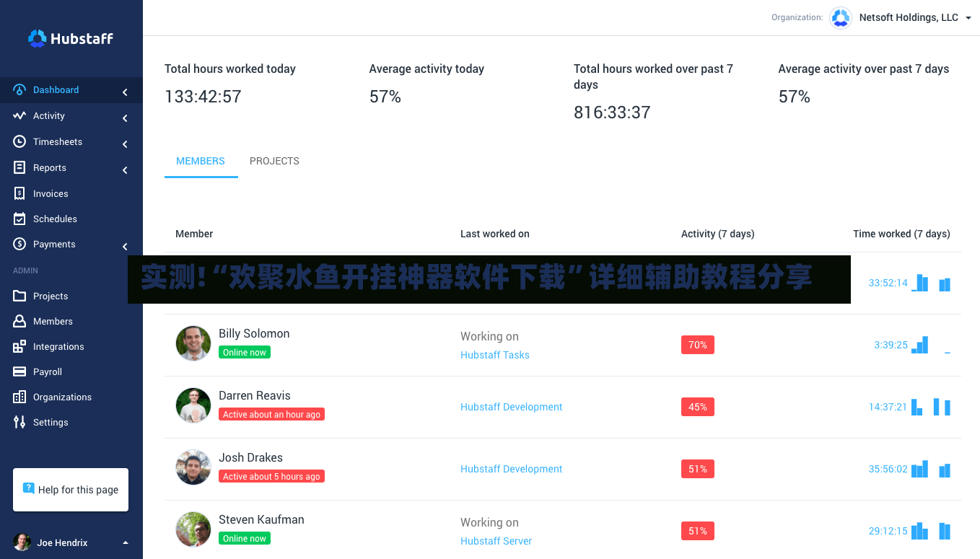Expand the Dashboard submenu chevron
The width and height of the screenshot is (980, 559).
[x=125, y=92]
